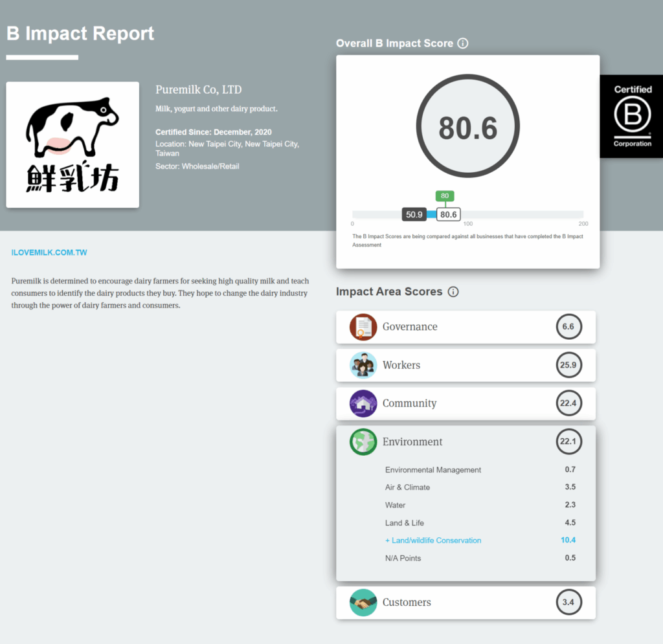Click the Environmental Management row label

point(433,470)
